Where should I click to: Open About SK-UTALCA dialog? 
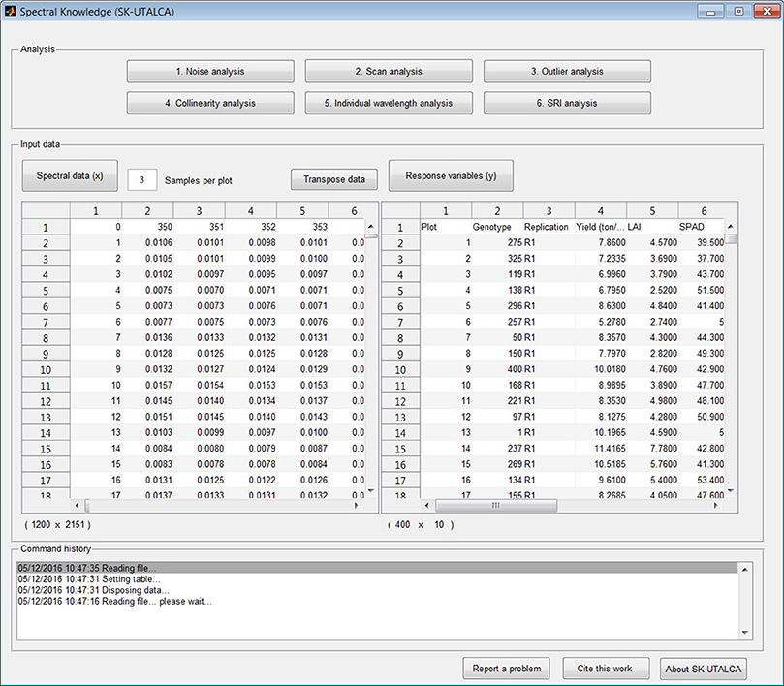[x=704, y=669]
